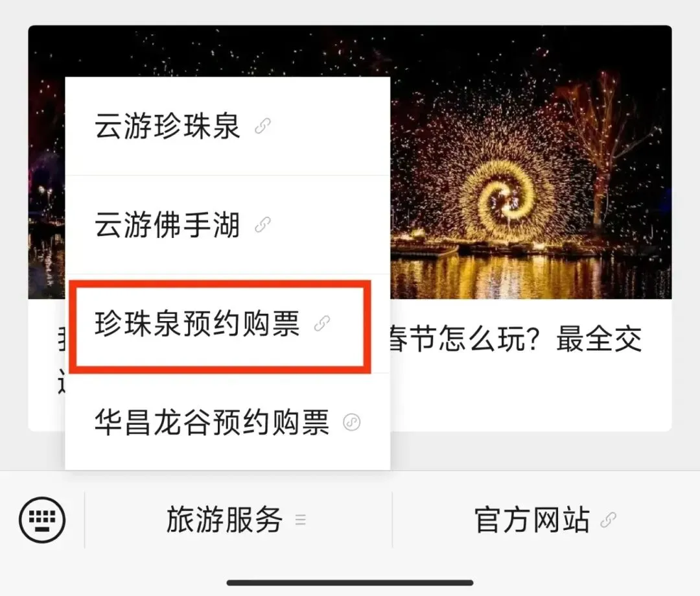Tap the home indicator bar at bottom
The image size is (700, 596).
coord(349,582)
